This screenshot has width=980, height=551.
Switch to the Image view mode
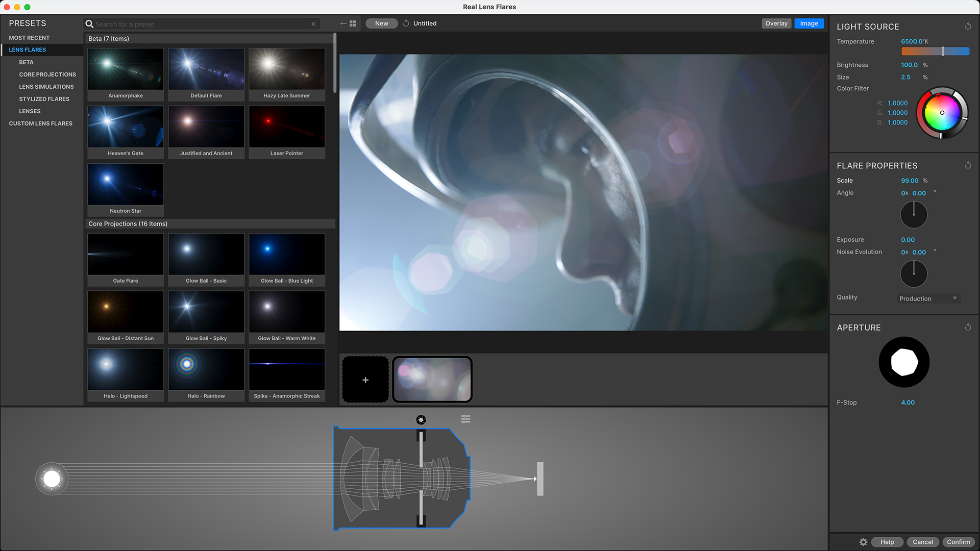(x=809, y=23)
